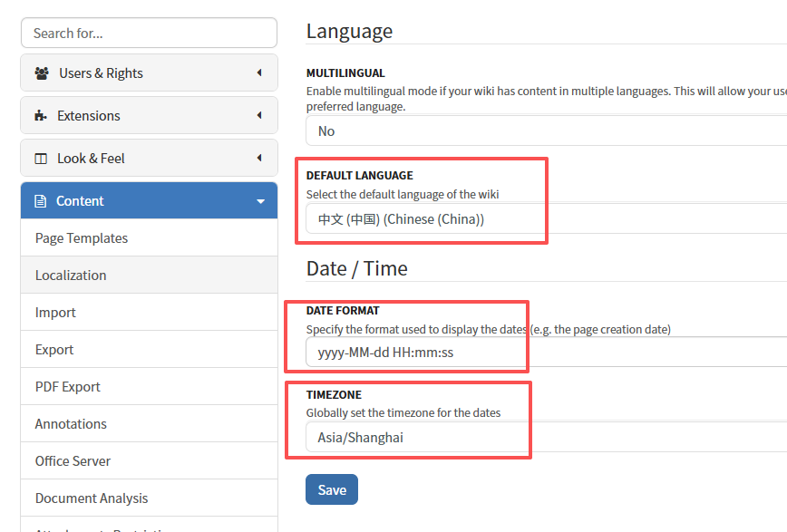Open Document Analysis in the sidebar
787x532 pixels.
[x=149, y=498]
